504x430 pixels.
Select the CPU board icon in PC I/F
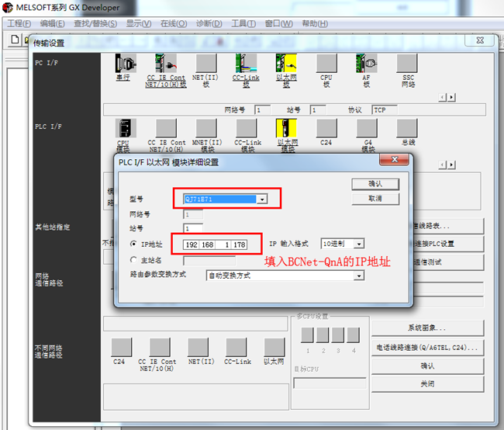point(326,63)
